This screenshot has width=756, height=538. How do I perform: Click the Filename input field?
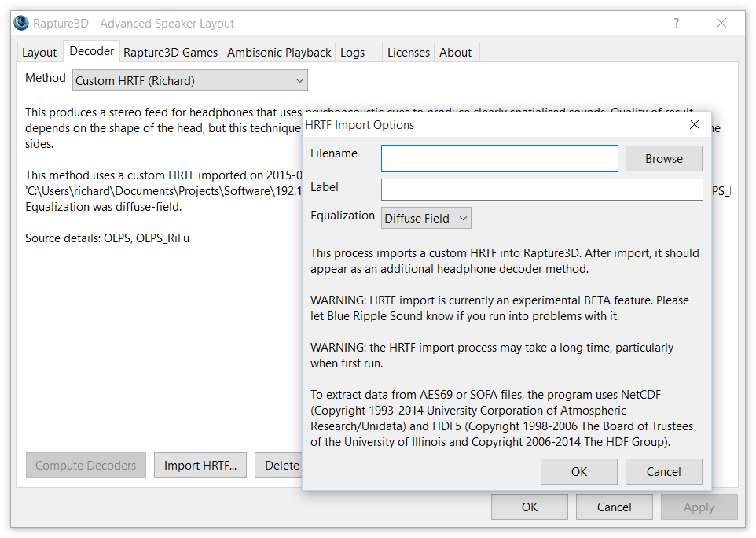500,158
